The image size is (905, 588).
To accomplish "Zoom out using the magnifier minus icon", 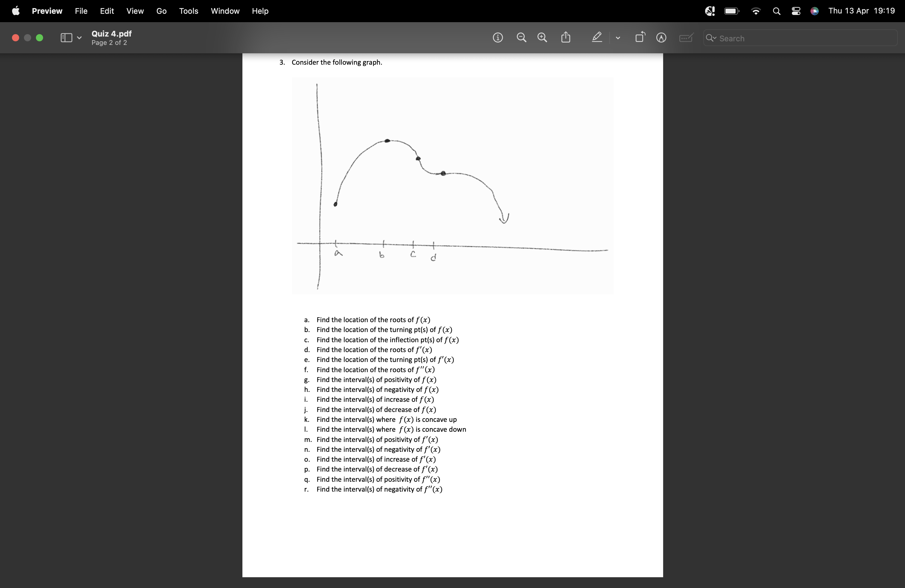I will (x=521, y=37).
